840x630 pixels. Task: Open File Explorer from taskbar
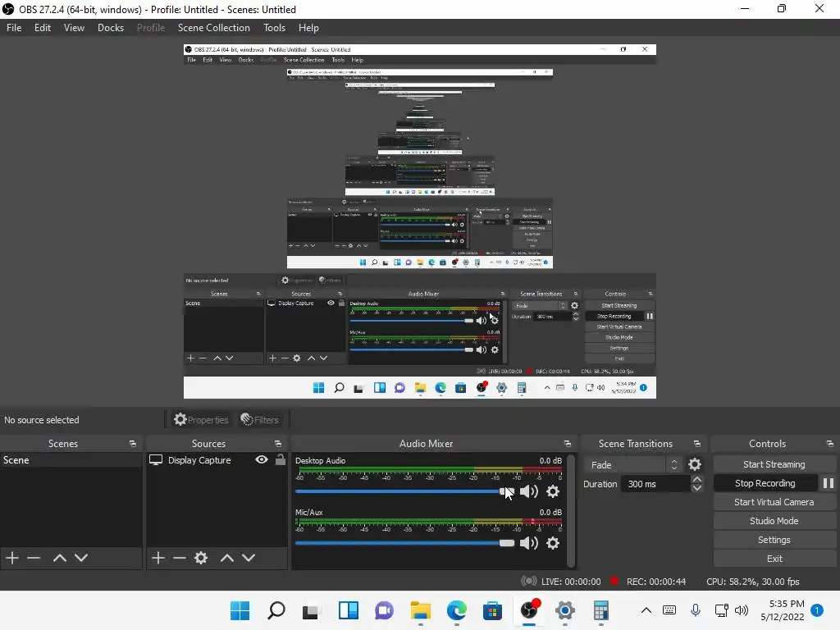421,610
